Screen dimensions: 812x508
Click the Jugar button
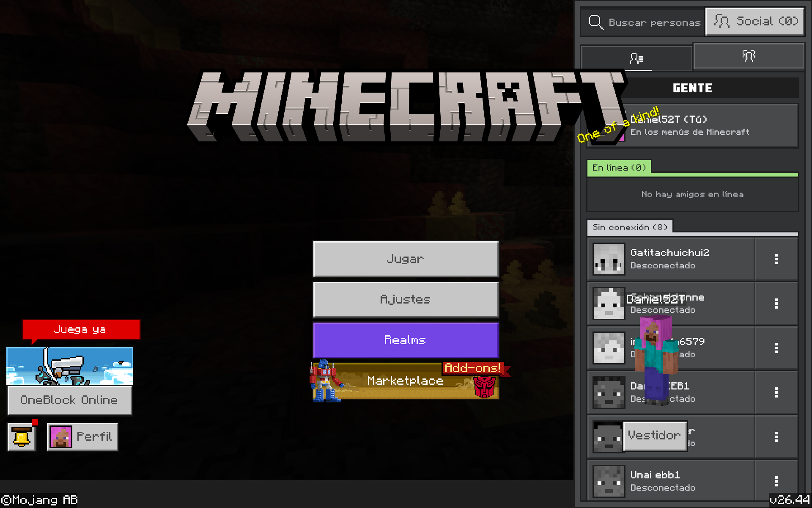(406, 259)
